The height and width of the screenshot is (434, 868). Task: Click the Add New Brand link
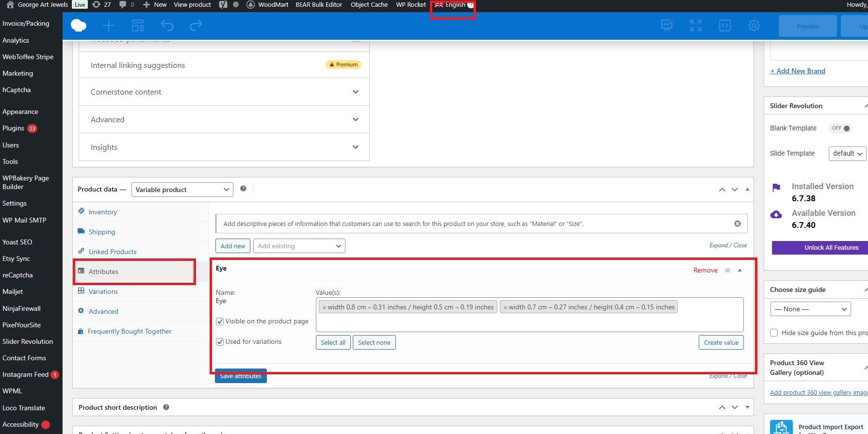797,71
